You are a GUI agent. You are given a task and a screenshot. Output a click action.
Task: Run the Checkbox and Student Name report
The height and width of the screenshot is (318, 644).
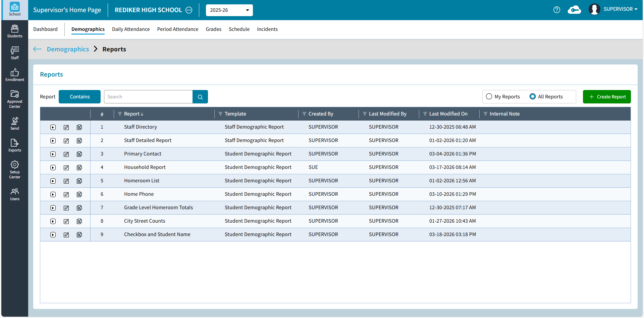pos(53,235)
